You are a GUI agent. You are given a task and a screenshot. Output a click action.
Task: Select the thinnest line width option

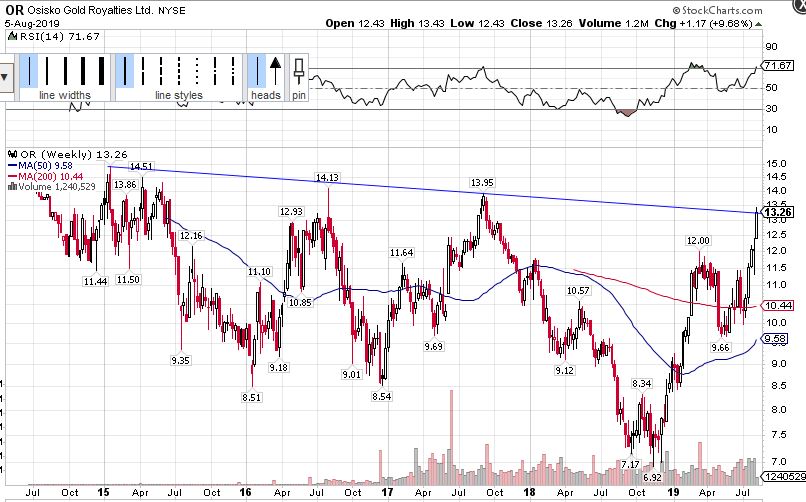[29, 71]
